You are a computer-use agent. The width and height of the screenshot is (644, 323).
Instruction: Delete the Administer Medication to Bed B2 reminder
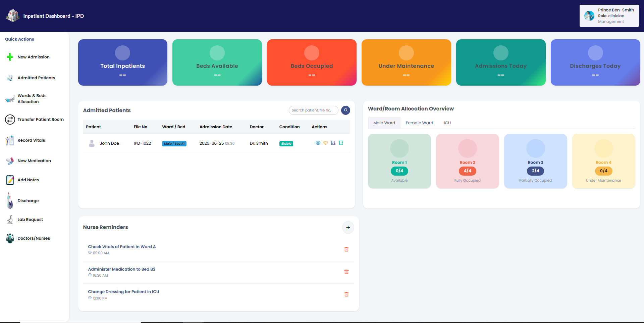(x=346, y=272)
